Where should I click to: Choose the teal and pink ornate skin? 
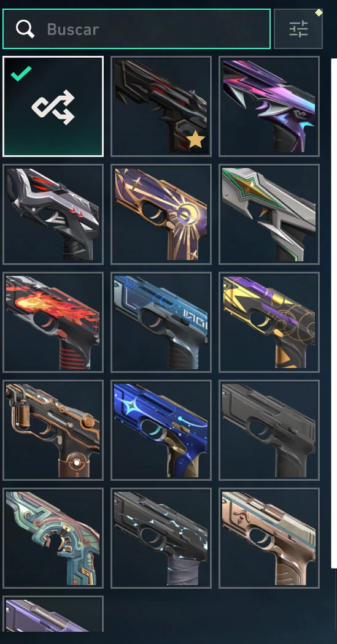tap(53, 538)
